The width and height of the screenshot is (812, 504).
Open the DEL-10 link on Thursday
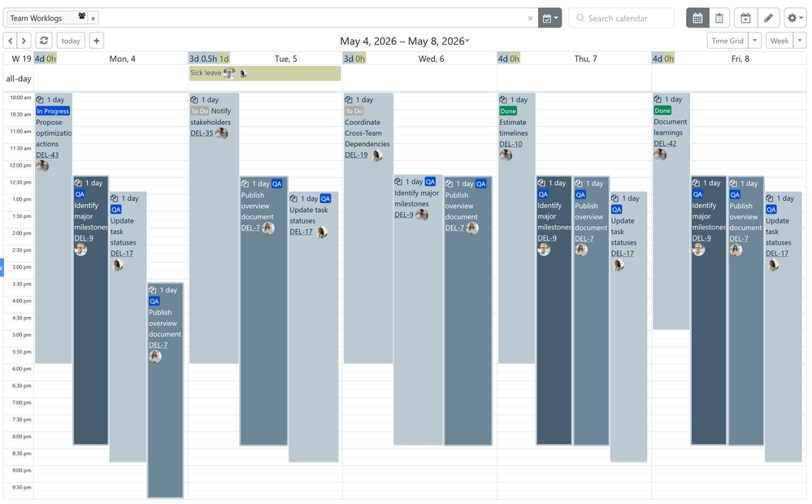(510, 144)
